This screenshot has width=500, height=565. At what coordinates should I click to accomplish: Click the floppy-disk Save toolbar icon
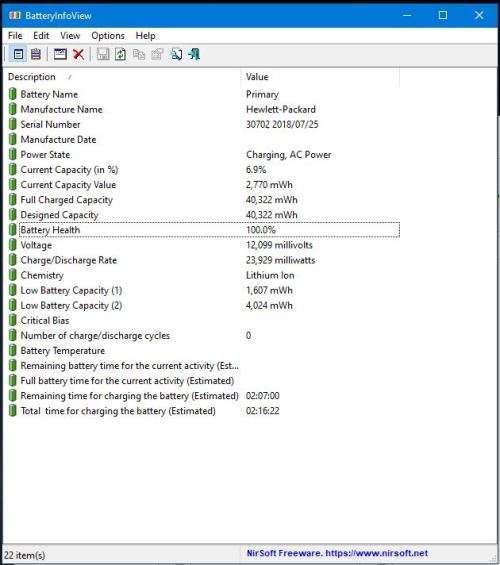(x=103, y=54)
